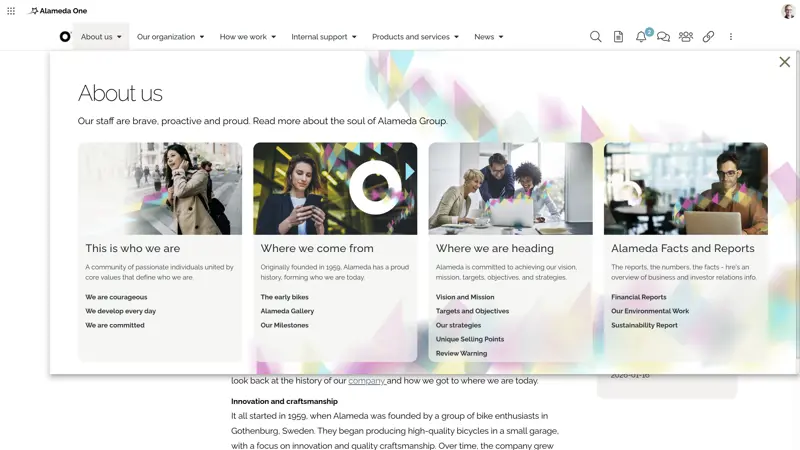Expand Products and services dropdown

tap(415, 37)
